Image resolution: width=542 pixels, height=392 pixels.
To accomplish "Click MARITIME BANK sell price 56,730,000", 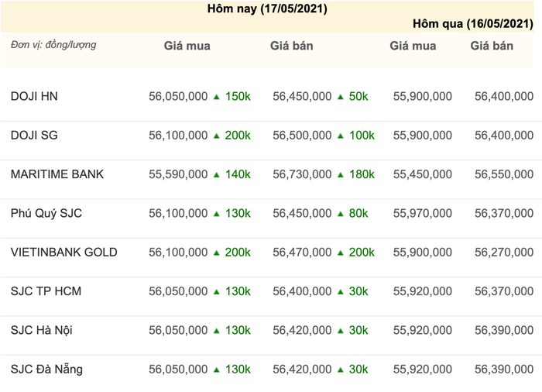I will 302,174.
